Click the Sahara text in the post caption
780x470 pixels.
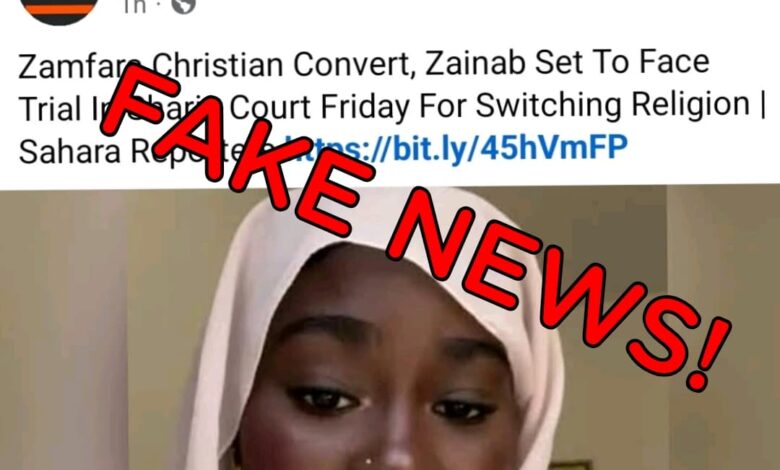(70, 150)
